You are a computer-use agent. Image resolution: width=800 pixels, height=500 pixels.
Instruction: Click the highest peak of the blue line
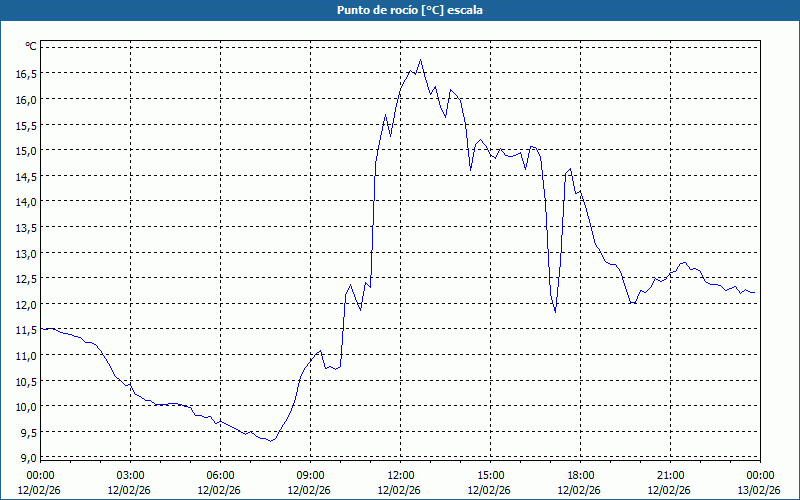pyautogui.click(x=420, y=59)
